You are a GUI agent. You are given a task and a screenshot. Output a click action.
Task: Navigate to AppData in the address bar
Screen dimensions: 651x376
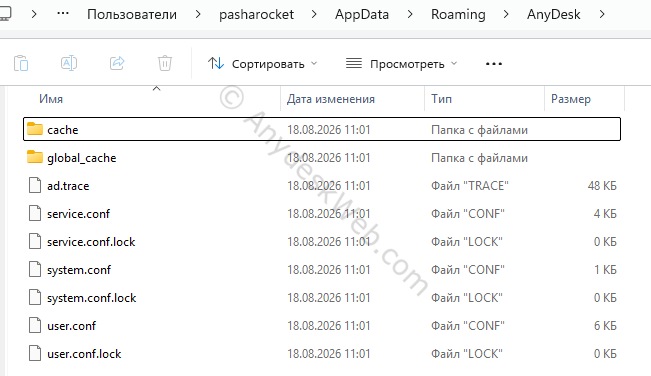(362, 15)
